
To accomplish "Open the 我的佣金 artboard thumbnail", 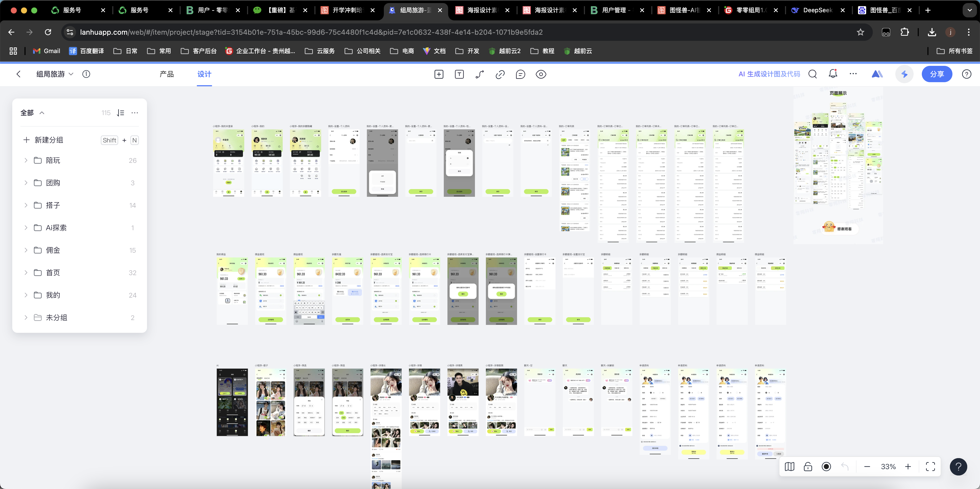I will tap(232, 291).
